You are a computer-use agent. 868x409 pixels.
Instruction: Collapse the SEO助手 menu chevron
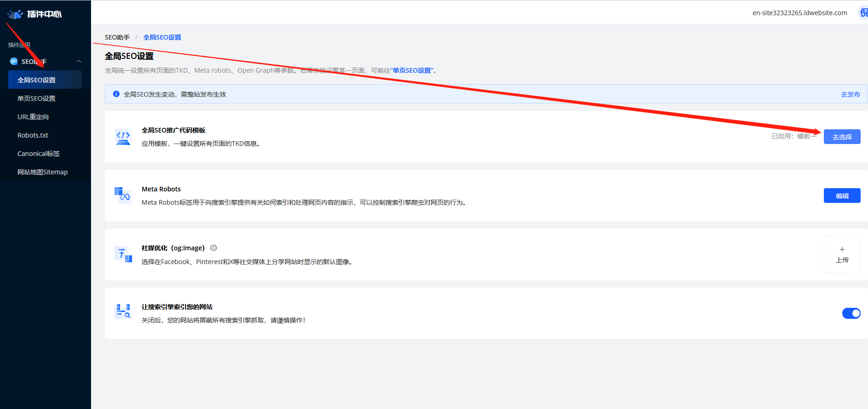pyautogui.click(x=79, y=62)
